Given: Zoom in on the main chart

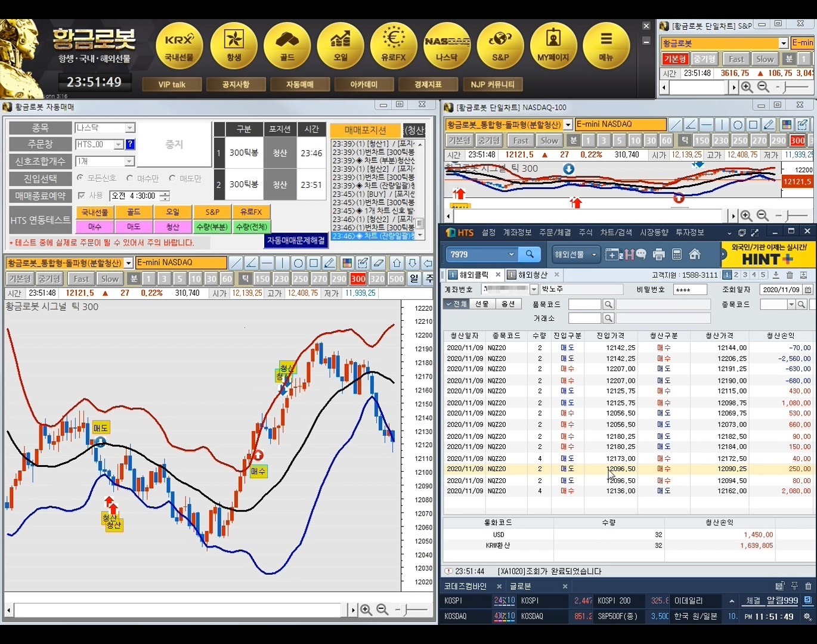Looking at the screenshot, I should click(366, 609).
